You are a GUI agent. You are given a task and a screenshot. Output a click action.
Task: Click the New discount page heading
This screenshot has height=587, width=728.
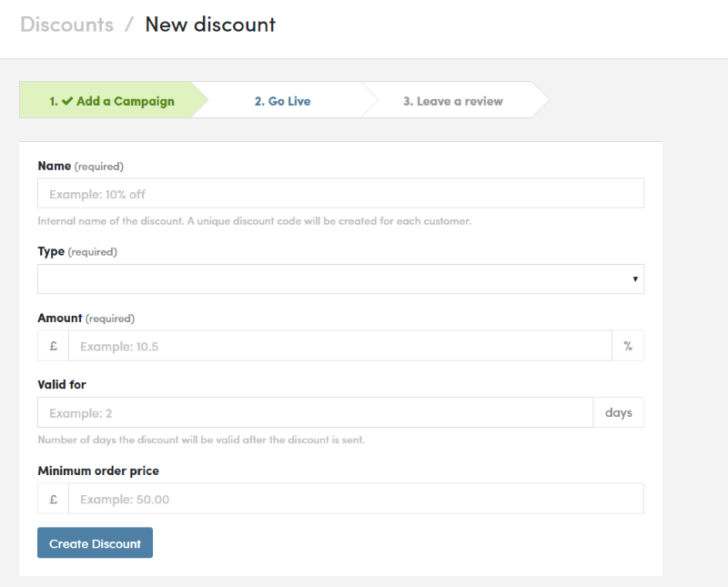210,25
